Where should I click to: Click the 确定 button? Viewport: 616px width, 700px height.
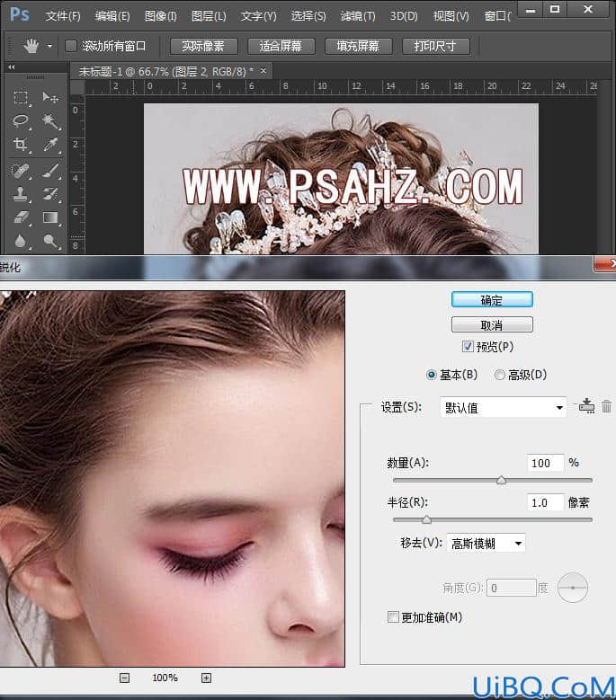(492, 299)
